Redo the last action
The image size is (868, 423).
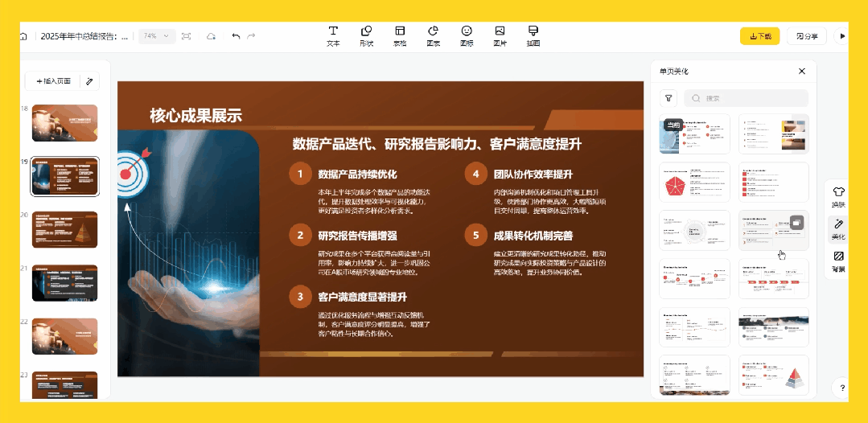pyautogui.click(x=251, y=36)
